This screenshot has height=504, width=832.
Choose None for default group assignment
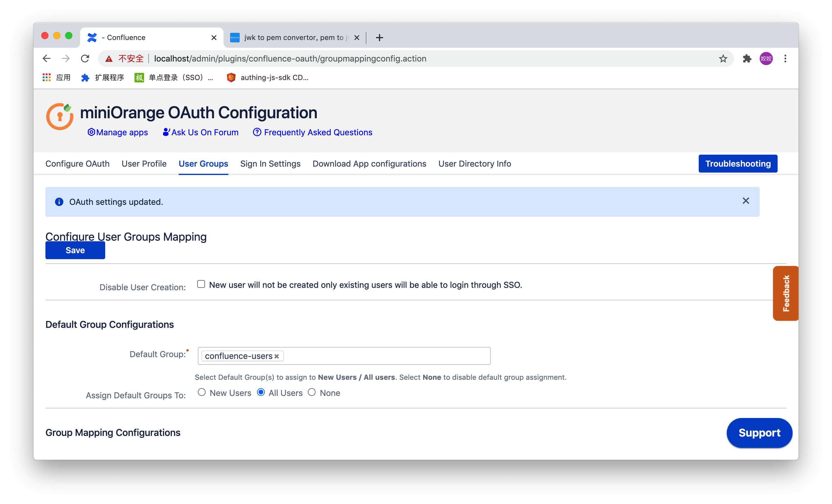tap(312, 392)
